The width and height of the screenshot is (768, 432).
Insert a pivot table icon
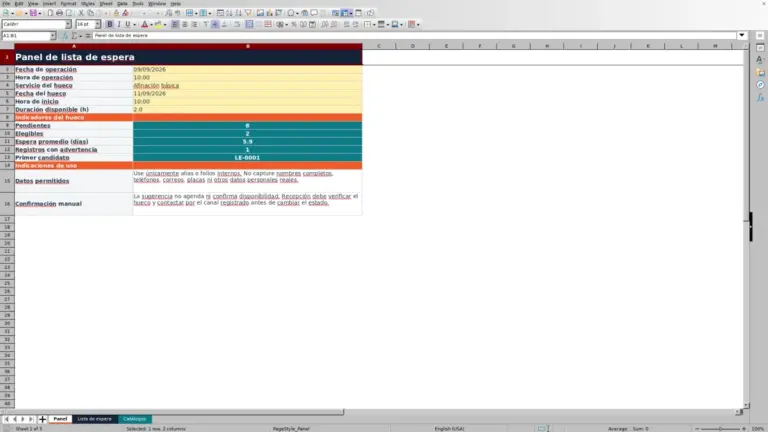[x=279, y=13]
